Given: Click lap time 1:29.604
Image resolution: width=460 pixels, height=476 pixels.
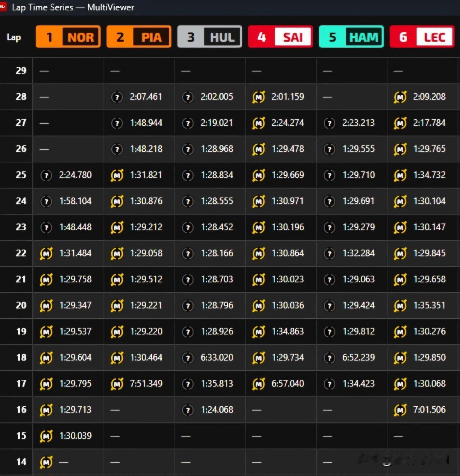Looking at the screenshot, I should pyautogui.click(x=75, y=357).
